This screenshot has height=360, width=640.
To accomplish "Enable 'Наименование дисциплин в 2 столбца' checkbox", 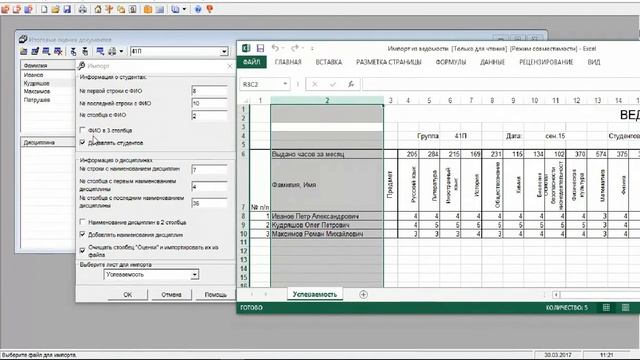I will (82, 222).
